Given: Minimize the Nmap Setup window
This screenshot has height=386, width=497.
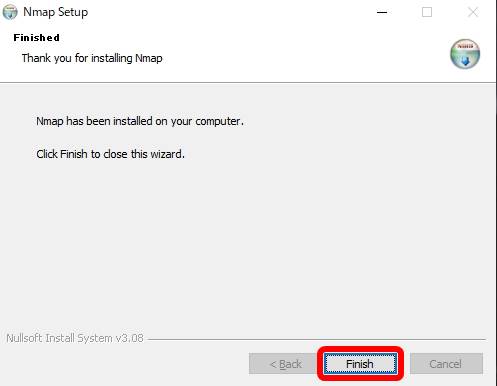Looking at the screenshot, I should coord(382,12).
